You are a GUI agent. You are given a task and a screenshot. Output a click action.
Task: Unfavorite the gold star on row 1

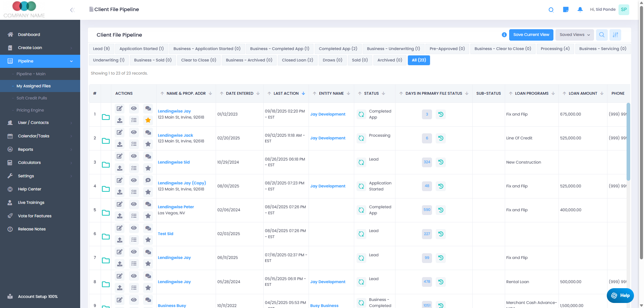[x=148, y=120]
